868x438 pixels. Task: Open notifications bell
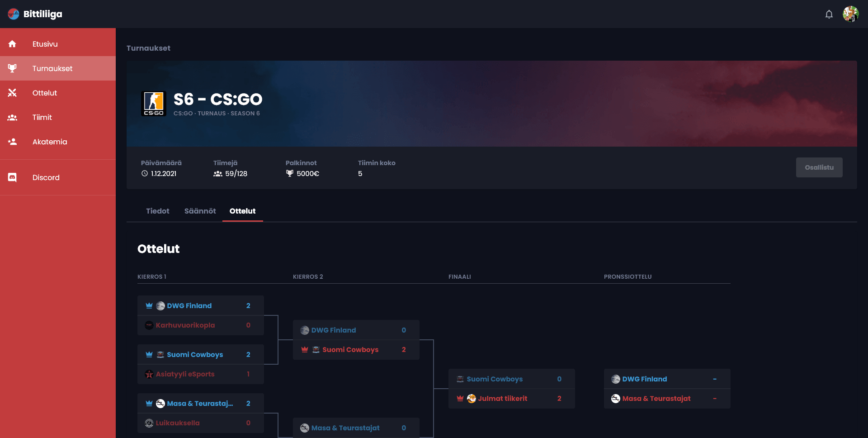829,14
